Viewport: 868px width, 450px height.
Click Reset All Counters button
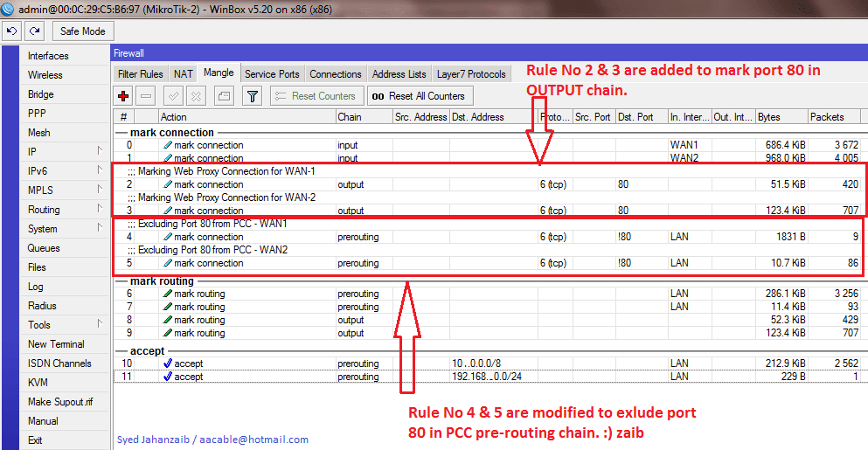[x=420, y=96]
